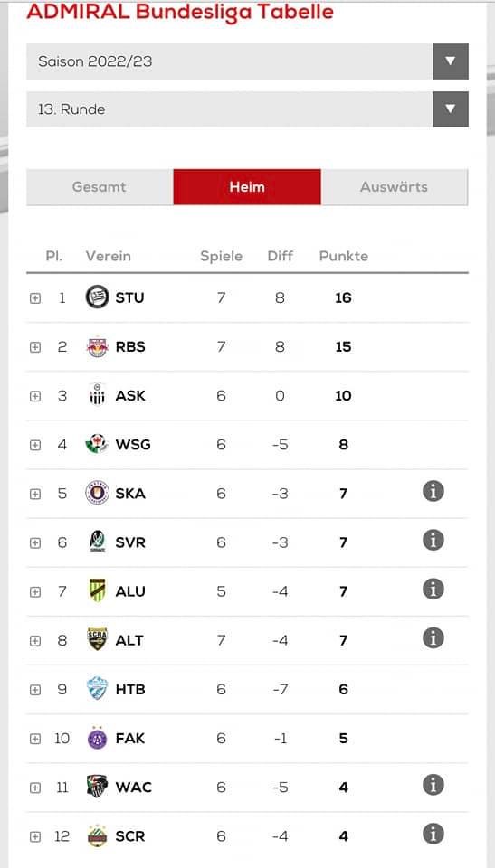Expand the STU row details
This screenshot has width=495, height=868.
click(35, 298)
